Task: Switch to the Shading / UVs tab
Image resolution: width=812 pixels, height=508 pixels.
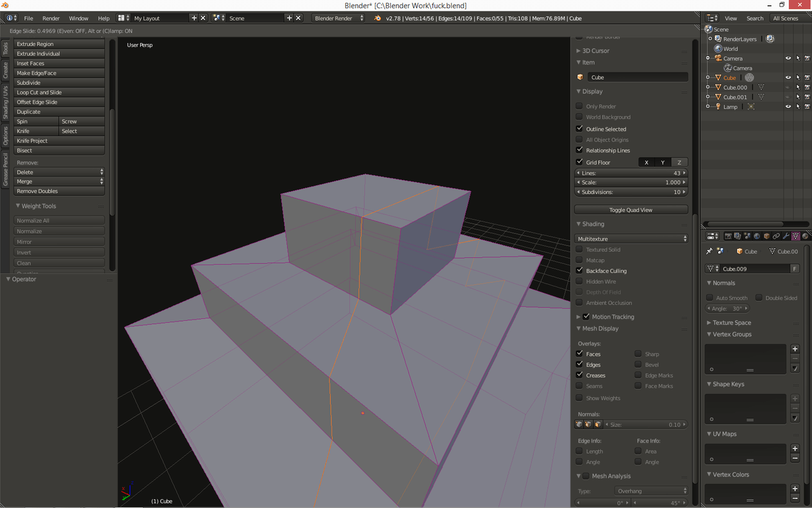Action: pos(5,102)
